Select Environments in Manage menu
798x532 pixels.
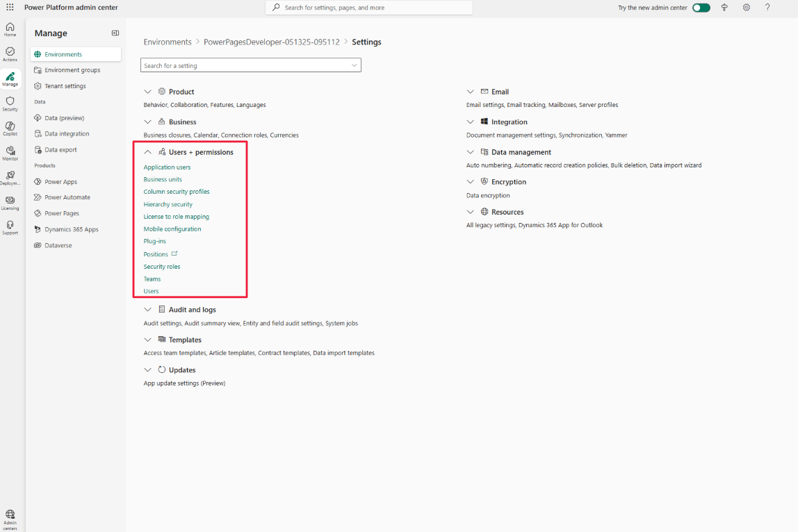(x=76, y=54)
